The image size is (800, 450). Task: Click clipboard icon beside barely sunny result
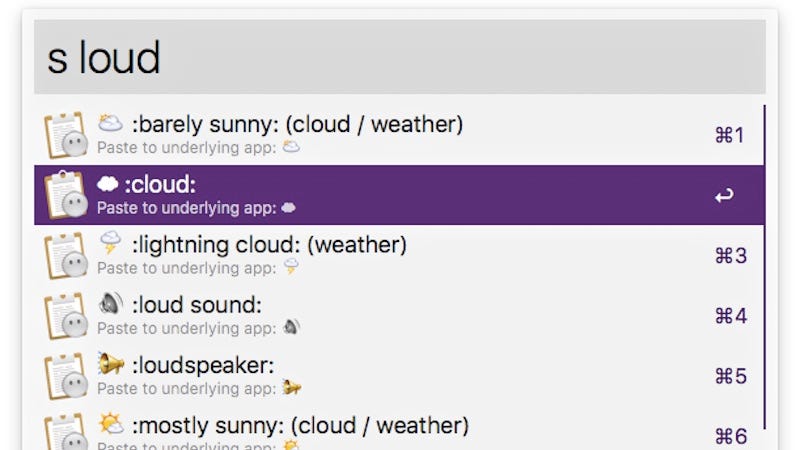tap(65, 135)
